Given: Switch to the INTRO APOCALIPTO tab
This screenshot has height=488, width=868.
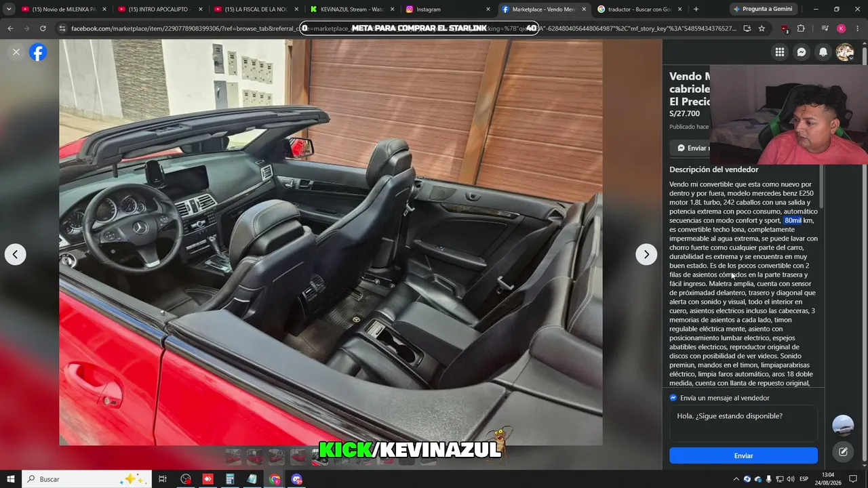Looking at the screenshot, I should (x=160, y=9).
